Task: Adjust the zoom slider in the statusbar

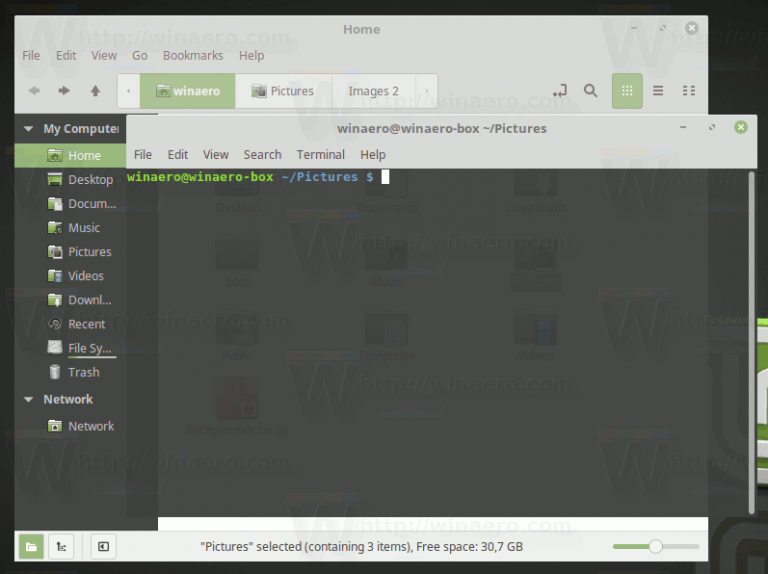Action: (656, 547)
